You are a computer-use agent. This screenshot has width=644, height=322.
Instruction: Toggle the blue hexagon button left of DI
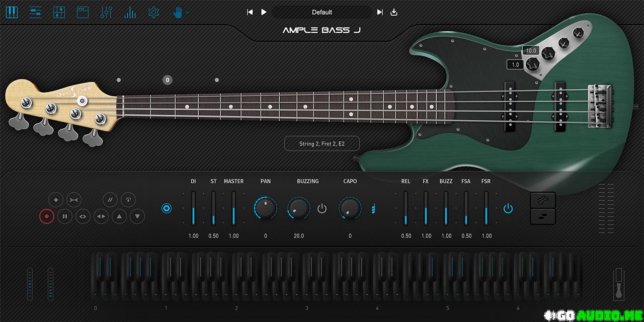click(167, 208)
